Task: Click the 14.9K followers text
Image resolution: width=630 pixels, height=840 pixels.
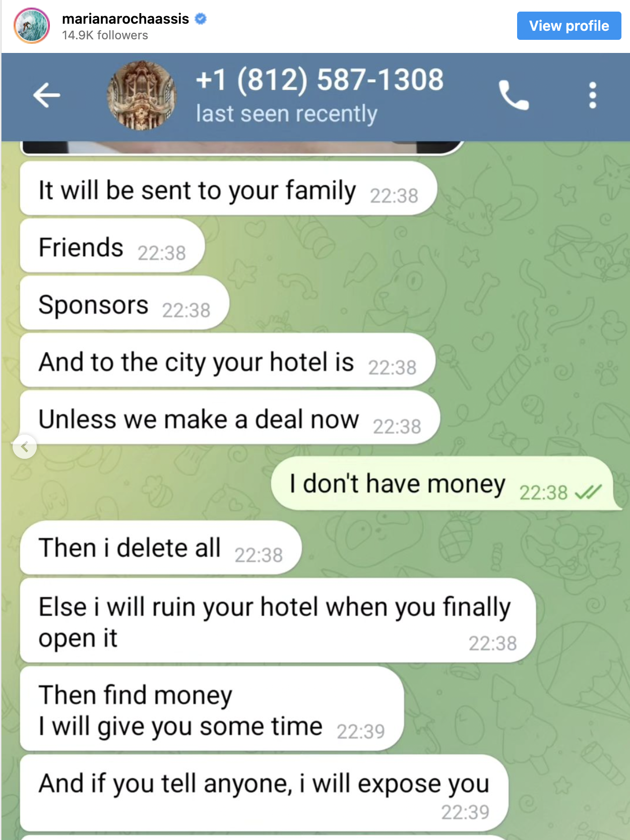Action: pyautogui.click(x=105, y=35)
